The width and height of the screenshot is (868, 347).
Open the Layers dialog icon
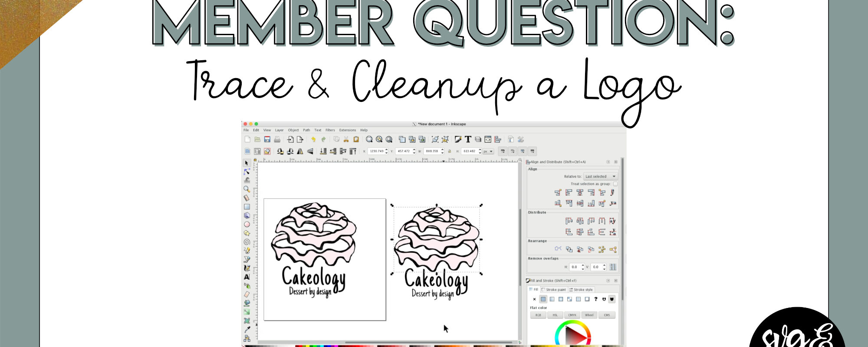[x=478, y=139]
